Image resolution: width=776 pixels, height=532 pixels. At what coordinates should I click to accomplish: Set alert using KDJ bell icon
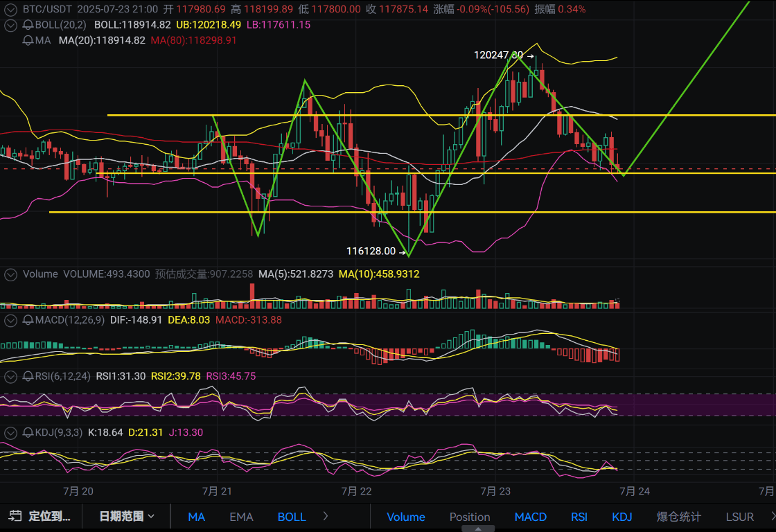(28, 432)
